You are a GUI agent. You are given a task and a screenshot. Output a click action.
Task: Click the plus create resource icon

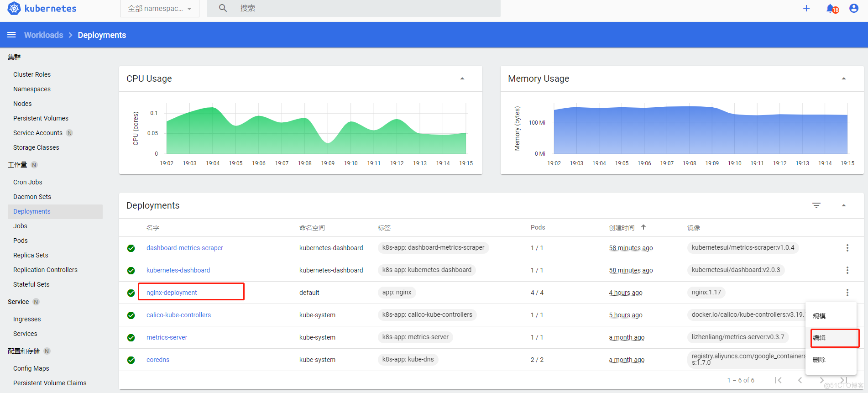[806, 8]
